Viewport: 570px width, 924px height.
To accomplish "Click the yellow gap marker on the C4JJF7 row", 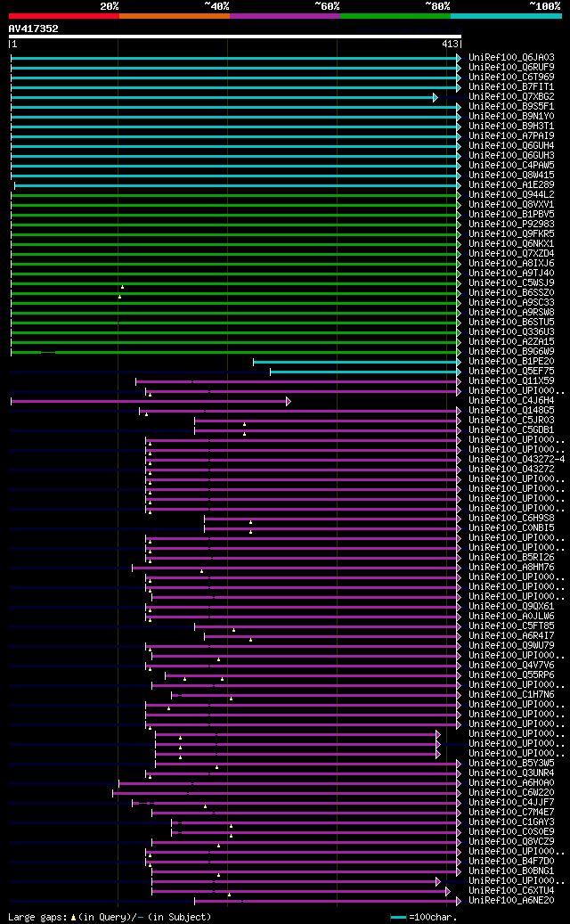I will pos(206,806).
